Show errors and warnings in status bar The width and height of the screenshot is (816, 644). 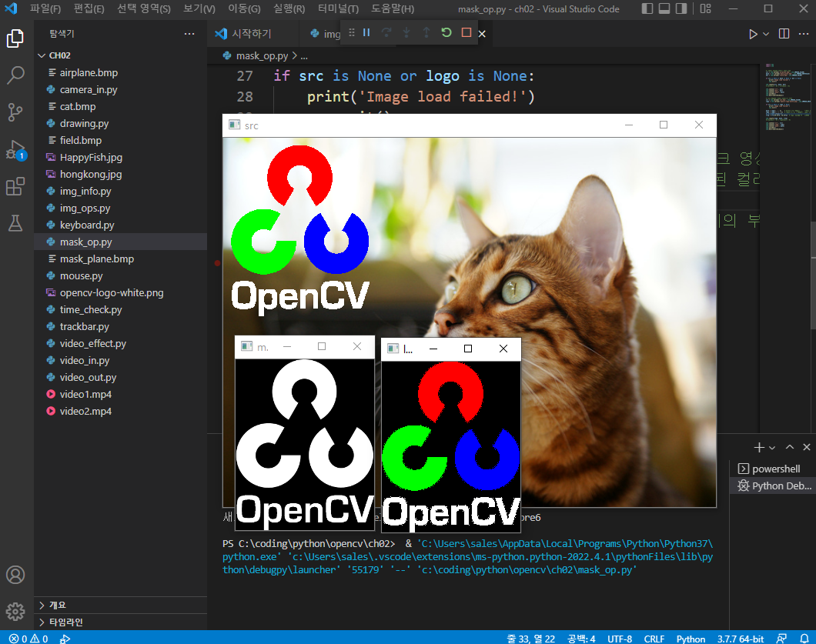click(x=28, y=639)
